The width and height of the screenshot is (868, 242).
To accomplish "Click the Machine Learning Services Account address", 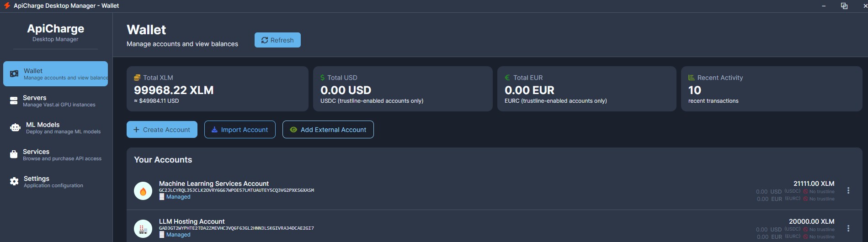I will tap(236, 190).
